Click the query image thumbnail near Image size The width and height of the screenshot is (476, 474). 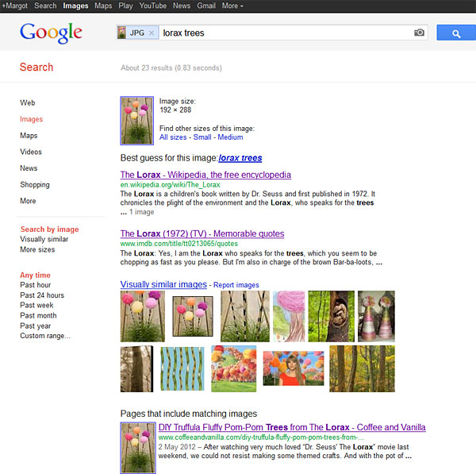tap(137, 121)
